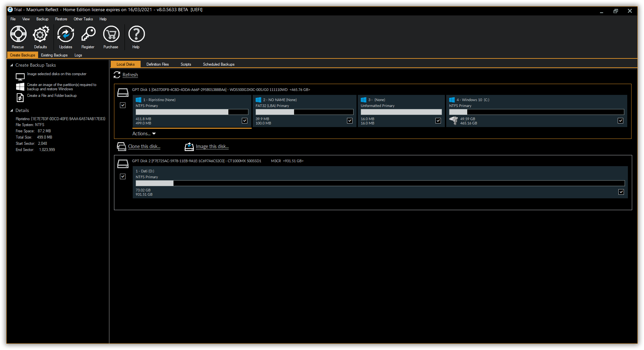Select the Unformatted partition 3 usage bar
644x350 pixels.
[x=401, y=112]
